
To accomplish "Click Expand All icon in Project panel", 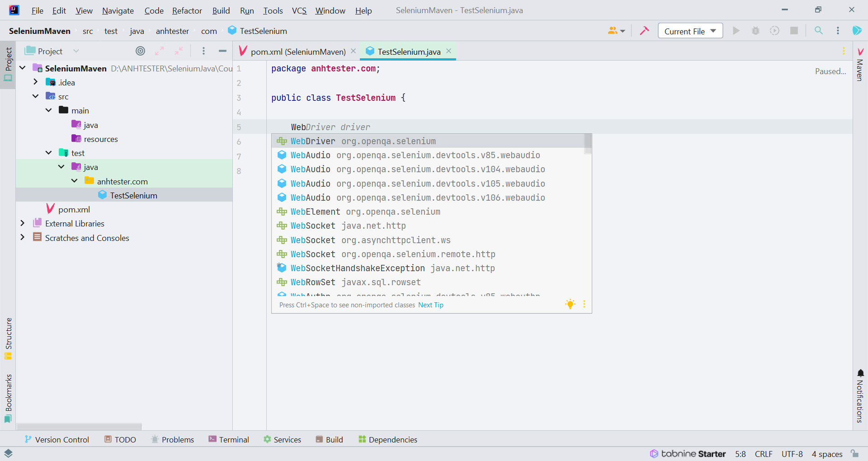I will point(159,51).
